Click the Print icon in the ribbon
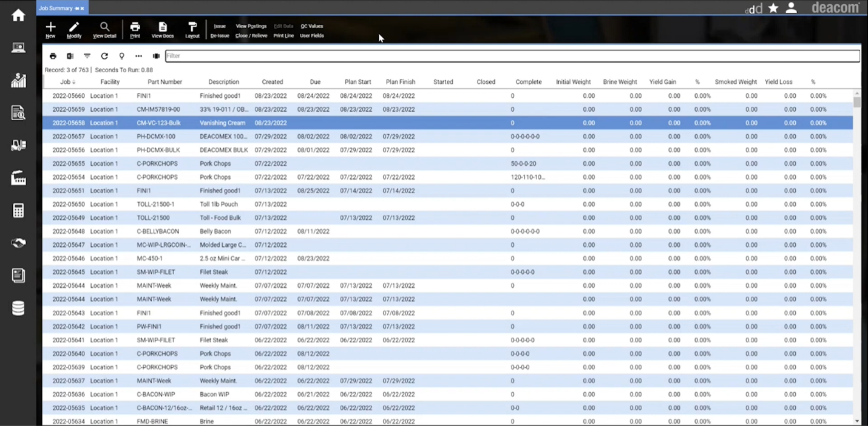 pyautogui.click(x=135, y=29)
